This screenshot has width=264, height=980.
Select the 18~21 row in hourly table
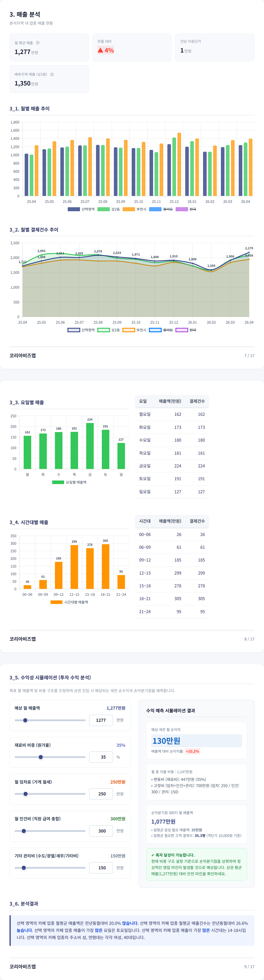[x=172, y=598]
